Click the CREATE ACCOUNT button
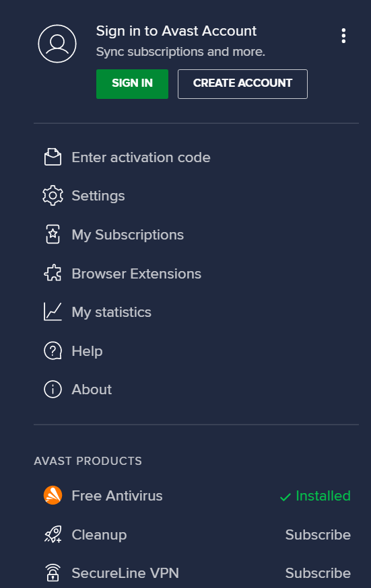The height and width of the screenshot is (588, 371). (242, 84)
